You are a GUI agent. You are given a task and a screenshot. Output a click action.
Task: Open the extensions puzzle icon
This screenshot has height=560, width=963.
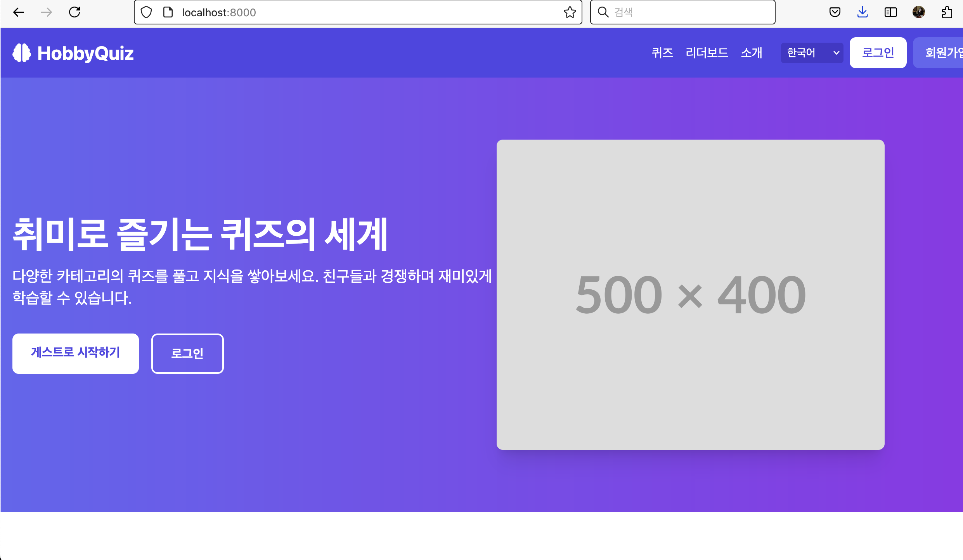pos(947,12)
